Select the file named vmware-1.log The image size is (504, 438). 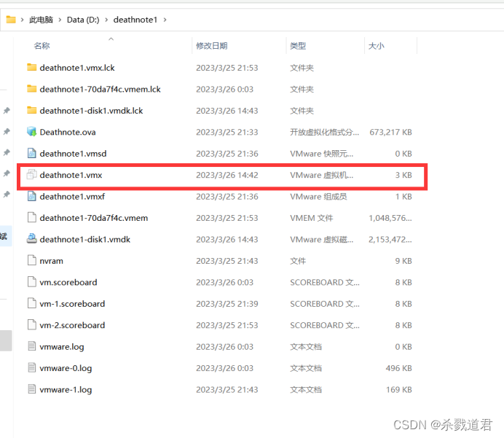66,390
